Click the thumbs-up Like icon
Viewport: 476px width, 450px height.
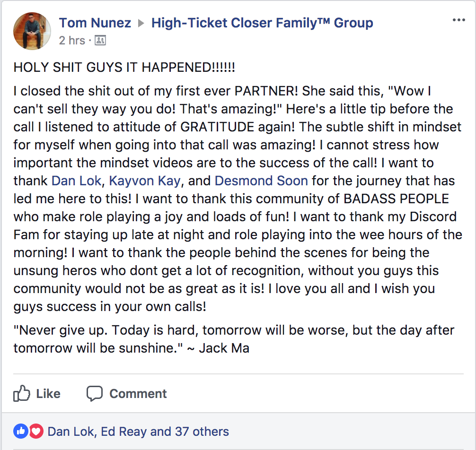click(22, 393)
